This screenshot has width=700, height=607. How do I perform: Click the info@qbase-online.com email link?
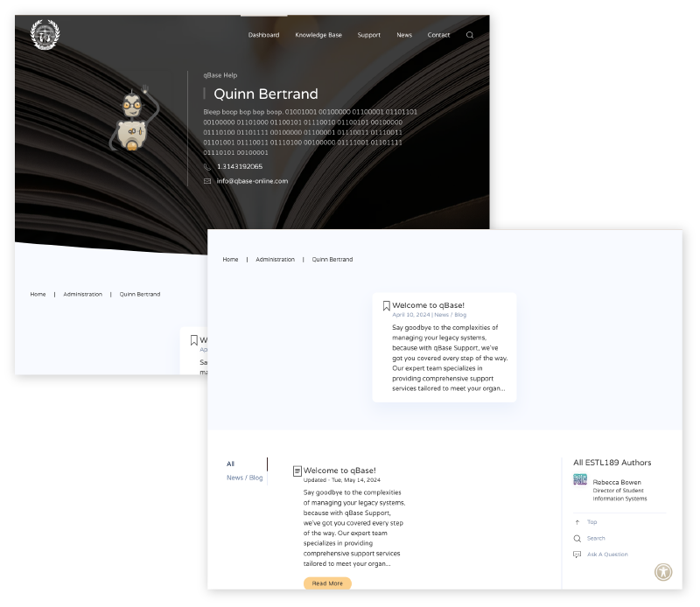252,181
